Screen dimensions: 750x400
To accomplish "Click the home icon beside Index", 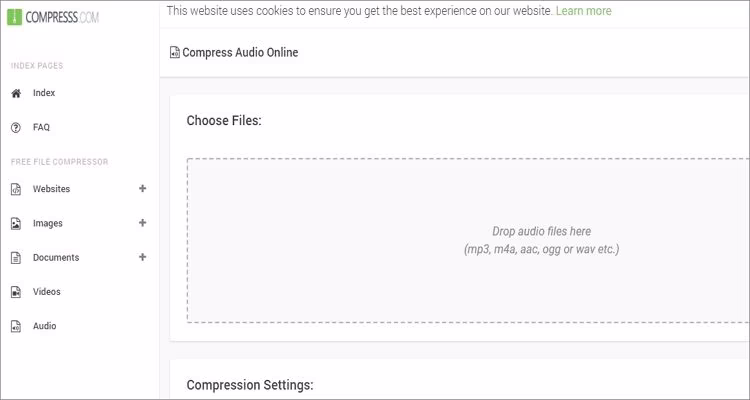I will 15,93.
